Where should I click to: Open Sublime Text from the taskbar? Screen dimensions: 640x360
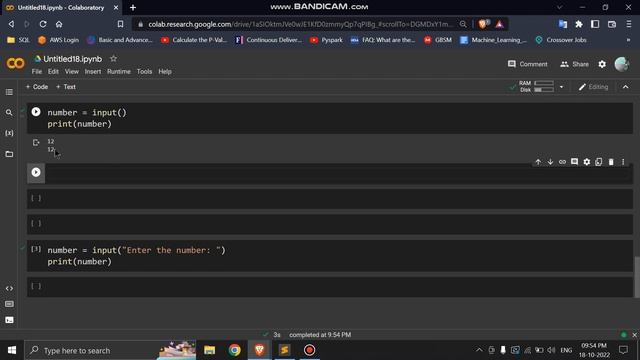point(284,350)
